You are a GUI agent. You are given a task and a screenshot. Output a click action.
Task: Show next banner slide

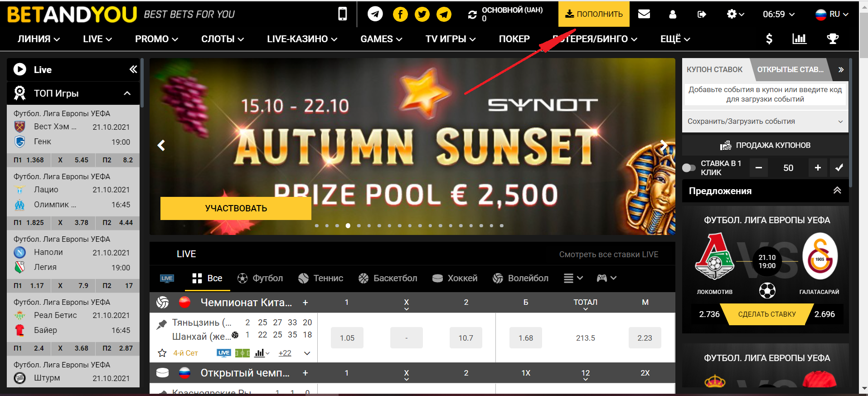[664, 146]
